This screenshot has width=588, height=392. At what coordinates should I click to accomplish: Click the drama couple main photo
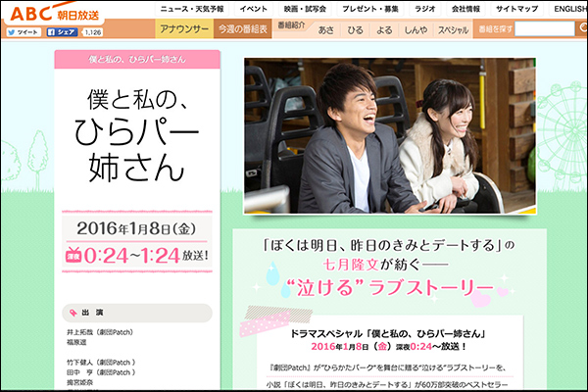tap(389, 137)
